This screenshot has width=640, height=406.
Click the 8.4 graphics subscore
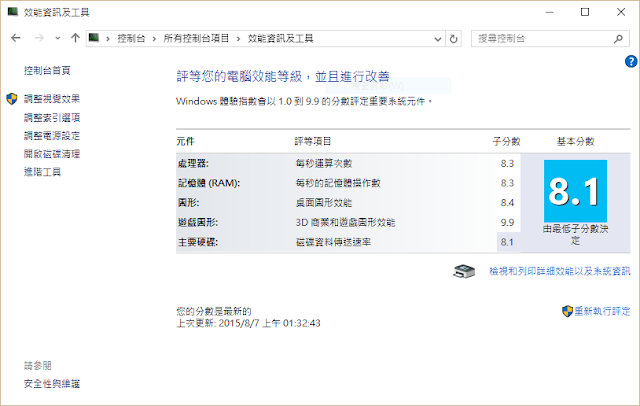tap(507, 203)
